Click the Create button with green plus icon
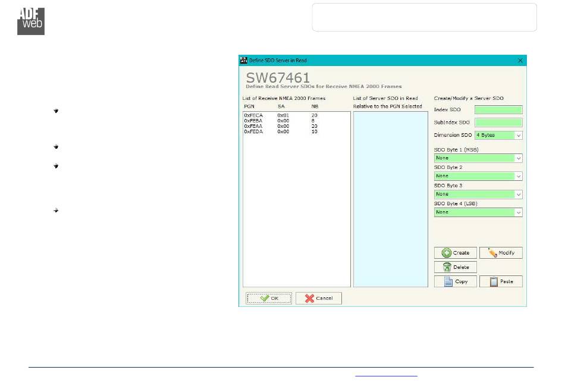The width and height of the screenshot is (565, 392). click(455, 253)
